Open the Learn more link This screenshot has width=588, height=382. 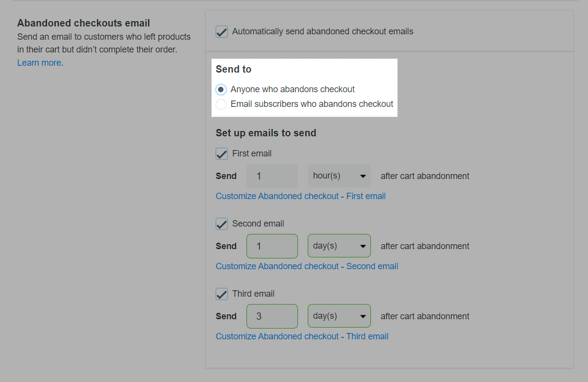(39, 63)
